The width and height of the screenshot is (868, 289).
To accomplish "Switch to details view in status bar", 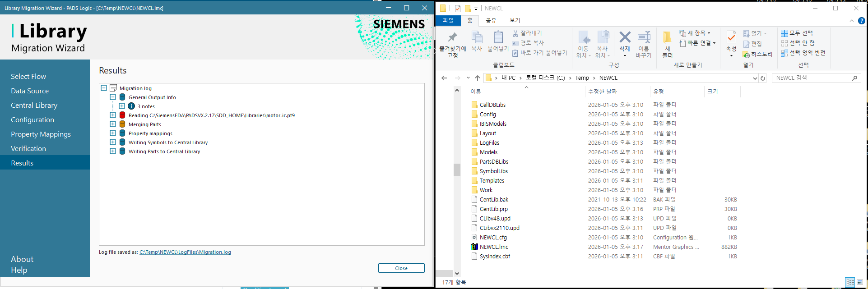I will point(850,282).
